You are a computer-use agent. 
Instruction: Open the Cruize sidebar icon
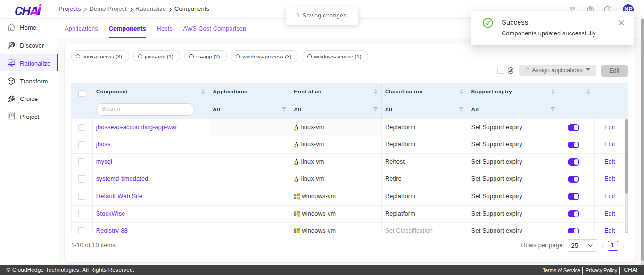pyautogui.click(x=11, y=99)
